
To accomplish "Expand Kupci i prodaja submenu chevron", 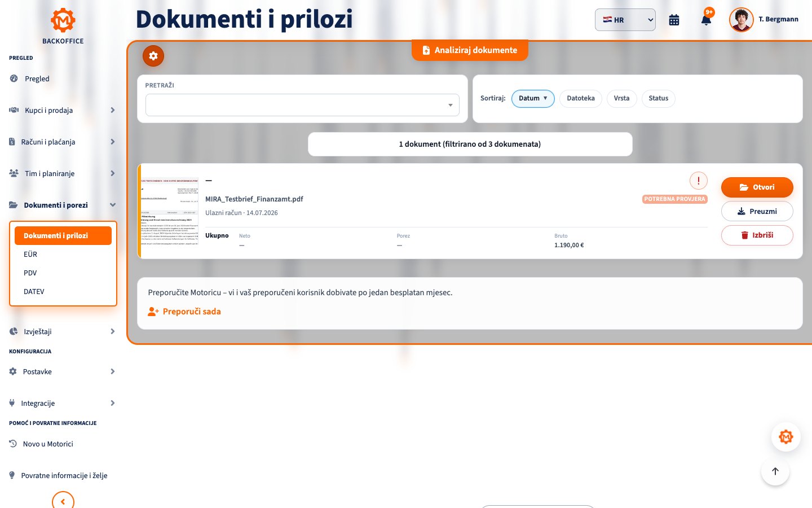I will [x=113, y=110].
